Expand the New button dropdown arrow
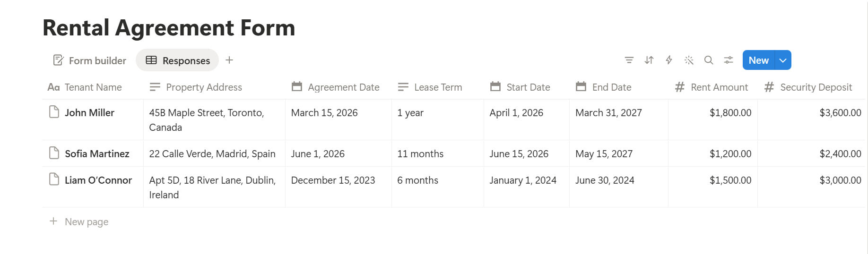Screen dimensions: 868x254 pos(783,60)
